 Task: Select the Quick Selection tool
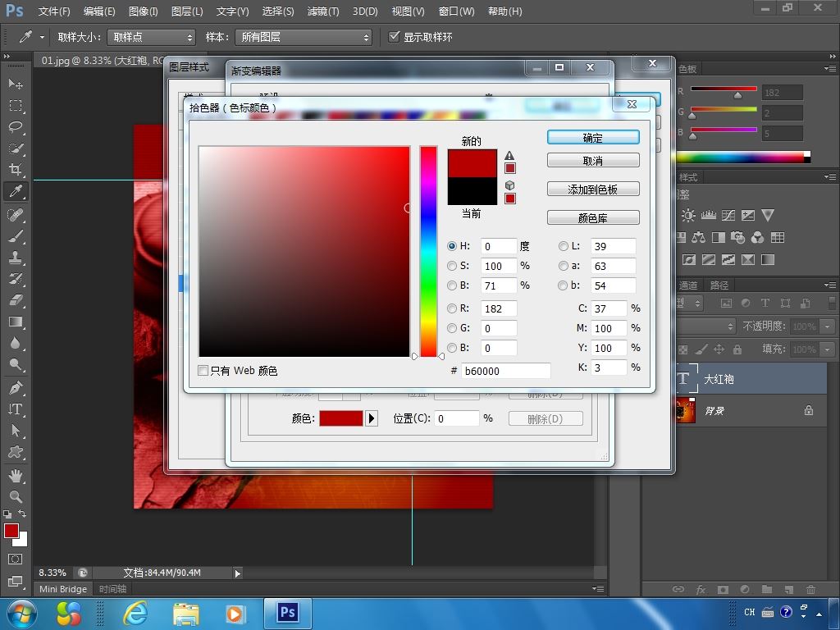[16, 148]
